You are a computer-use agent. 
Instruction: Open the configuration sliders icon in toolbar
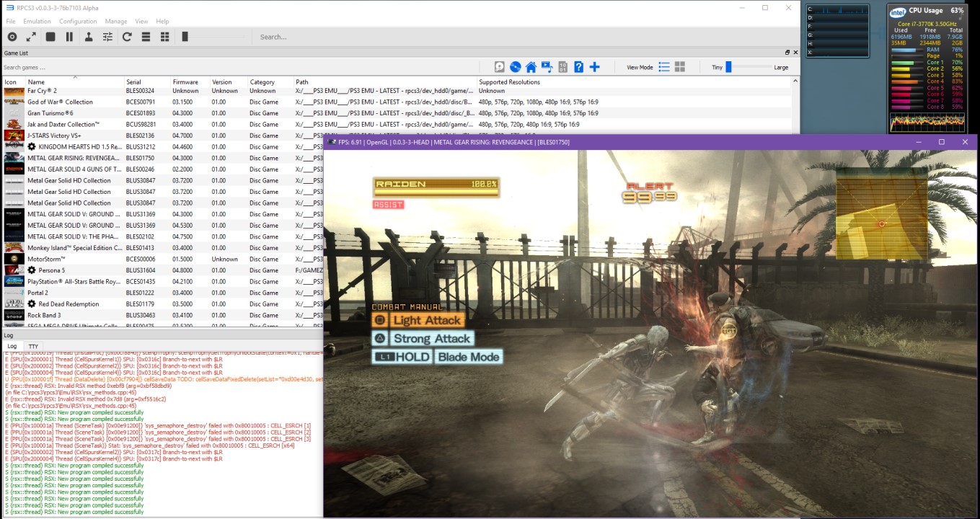coord(107,37)
